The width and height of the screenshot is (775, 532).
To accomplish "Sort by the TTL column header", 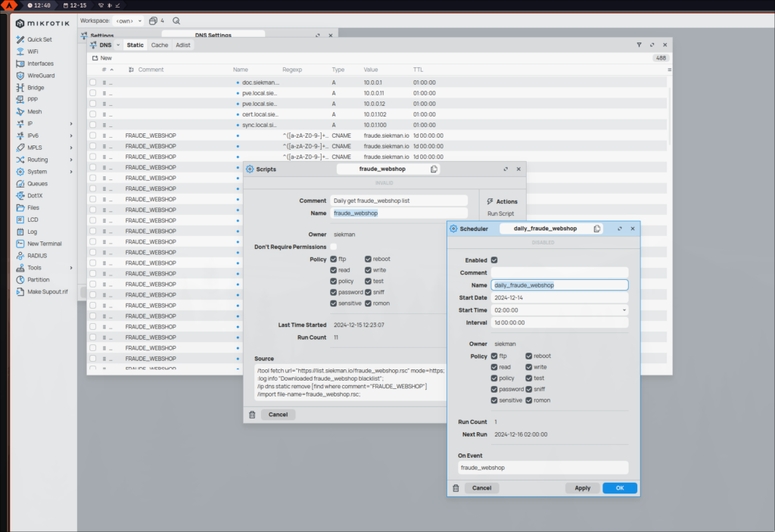I will click(x=418, y=70).
